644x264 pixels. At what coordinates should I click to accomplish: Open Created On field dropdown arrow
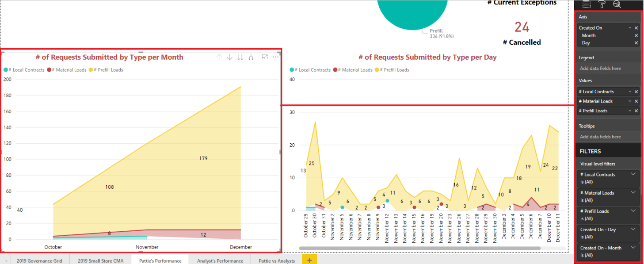pos(630,28)
